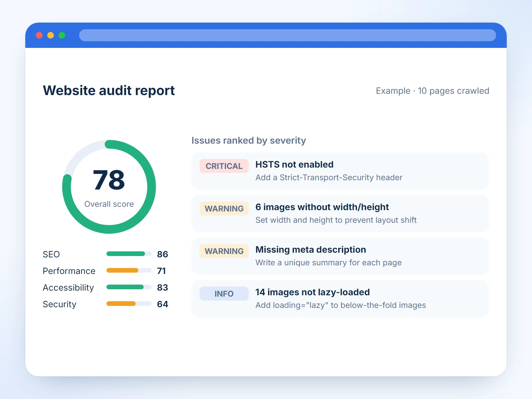Click the Security progress bar
532x399 pixels.
(x=129, y=304)
